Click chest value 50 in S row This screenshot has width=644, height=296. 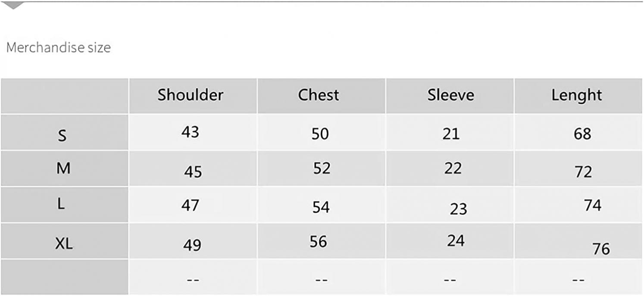point(320,134)
